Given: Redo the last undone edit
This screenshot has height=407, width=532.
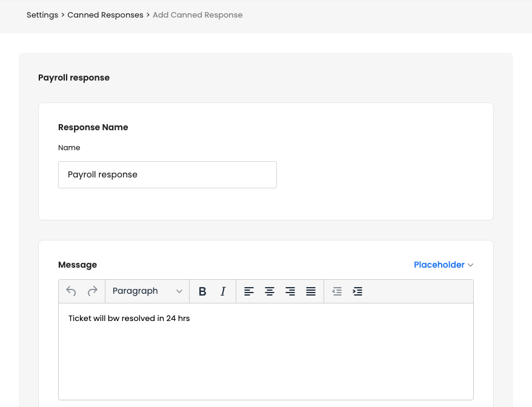Looking at the screenshot, I should click(x=93, y=291).
